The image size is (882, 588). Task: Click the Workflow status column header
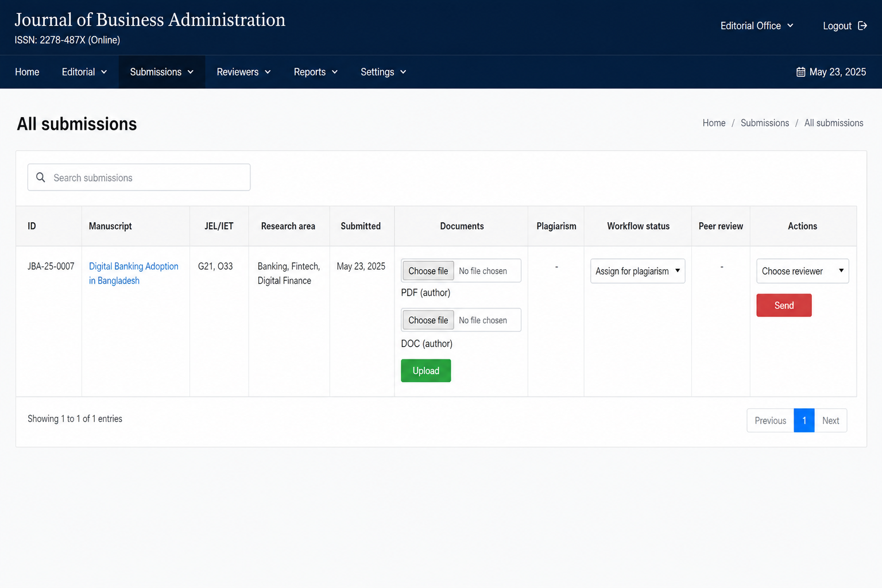coord(638,226)
